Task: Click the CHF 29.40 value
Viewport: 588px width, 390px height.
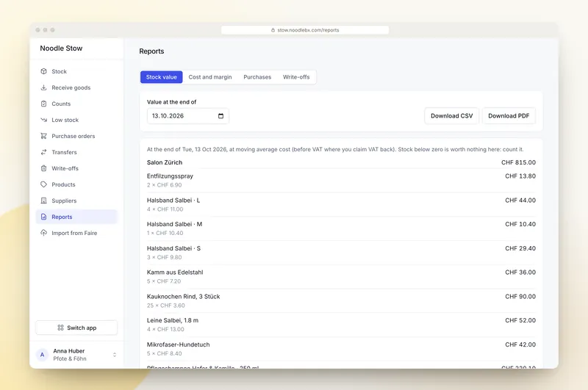Action: click(520, 248)
